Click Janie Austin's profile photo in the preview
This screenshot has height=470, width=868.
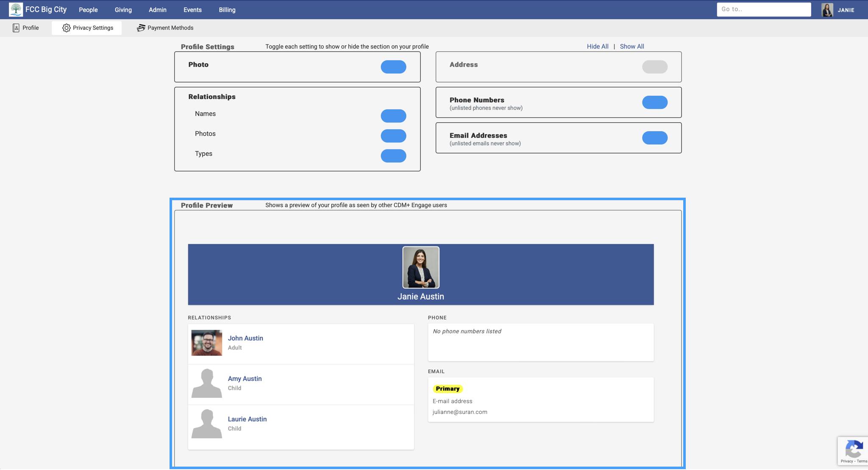[421, 267]
